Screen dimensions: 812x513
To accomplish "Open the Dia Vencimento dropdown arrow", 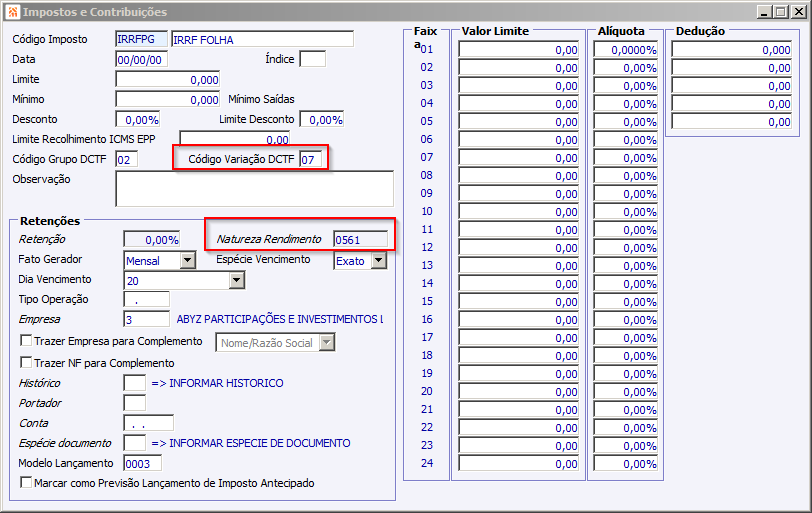I will point(237,280).
